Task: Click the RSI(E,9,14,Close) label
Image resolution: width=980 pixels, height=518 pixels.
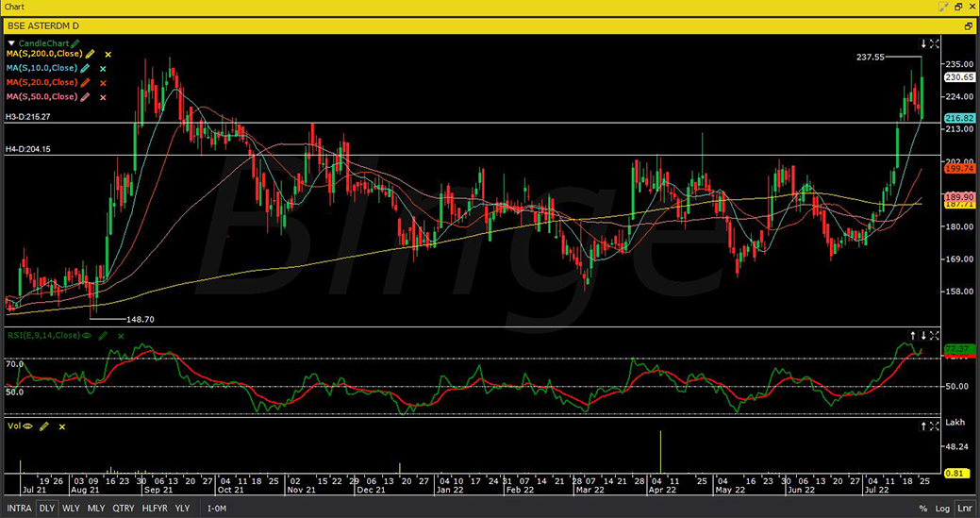Action: [43, 336]
